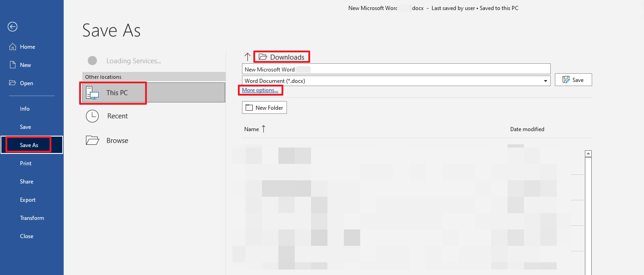Select Transform in the sidebar

pos(32,218)
